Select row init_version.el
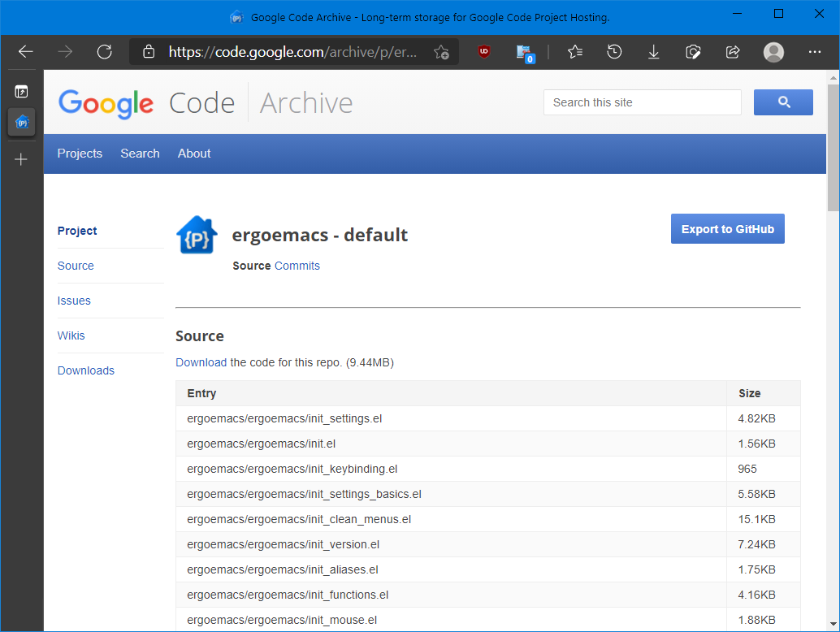 [488, 544]
